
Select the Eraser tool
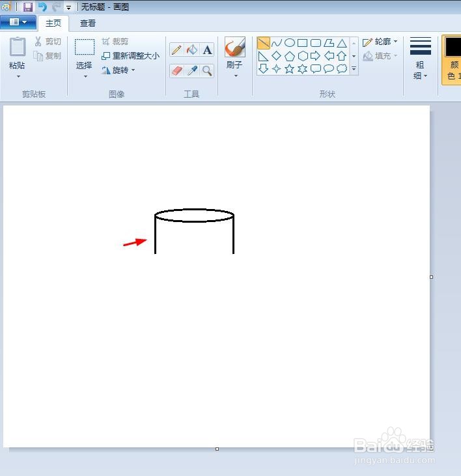pyautogui.click(x=176, y=71)
